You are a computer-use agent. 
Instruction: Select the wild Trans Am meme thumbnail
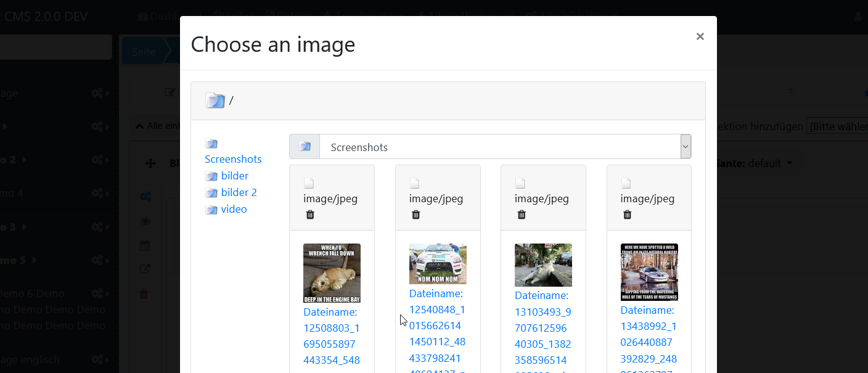[x=649, y=272]
